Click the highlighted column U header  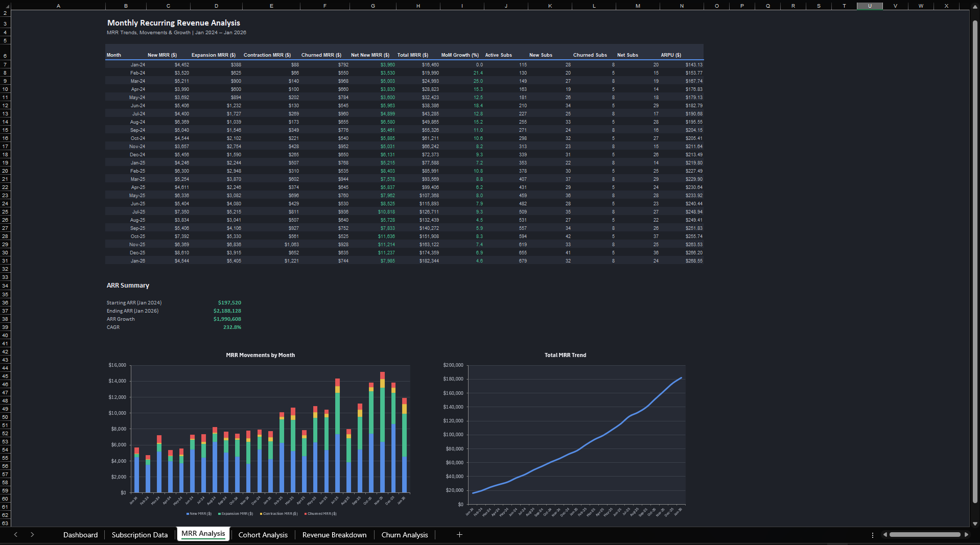pyautogui.click(x=869, y=6)
